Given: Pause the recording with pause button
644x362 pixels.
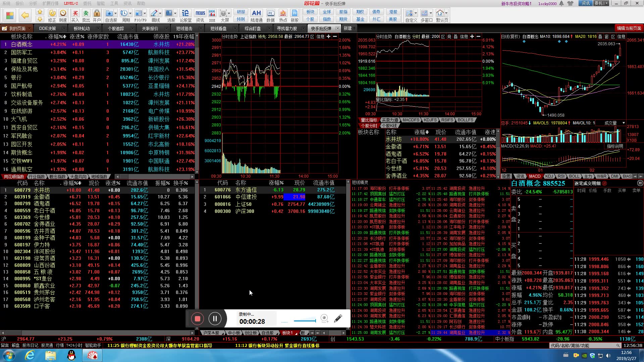Looking at the screenshot, I should click(215, 319).
